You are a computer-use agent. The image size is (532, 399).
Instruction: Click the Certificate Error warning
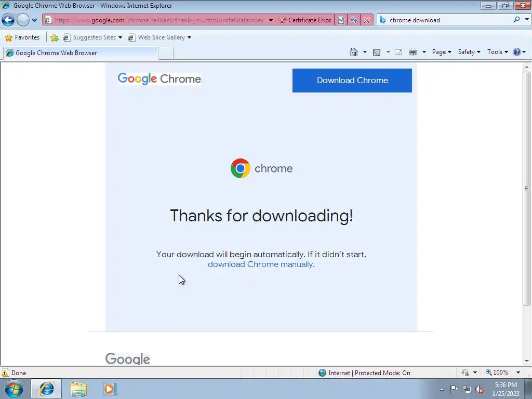tap(304, 20)
